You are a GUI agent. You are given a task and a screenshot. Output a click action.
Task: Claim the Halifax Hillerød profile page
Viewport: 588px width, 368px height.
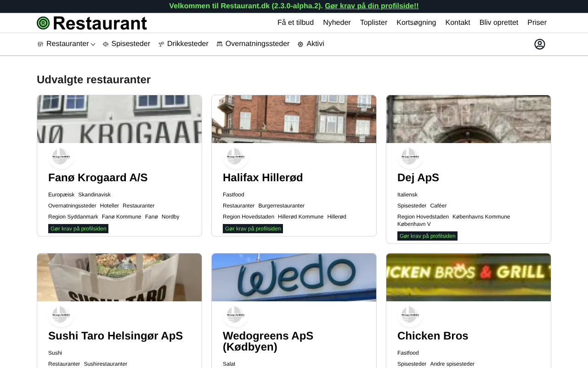(x=253, y=229)
